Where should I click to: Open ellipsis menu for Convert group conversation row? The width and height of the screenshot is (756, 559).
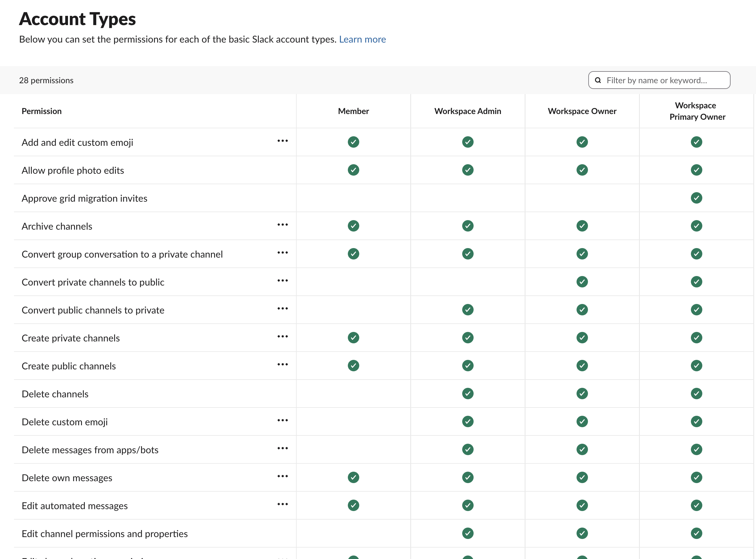pyautogui.click(x=283, y=253)
